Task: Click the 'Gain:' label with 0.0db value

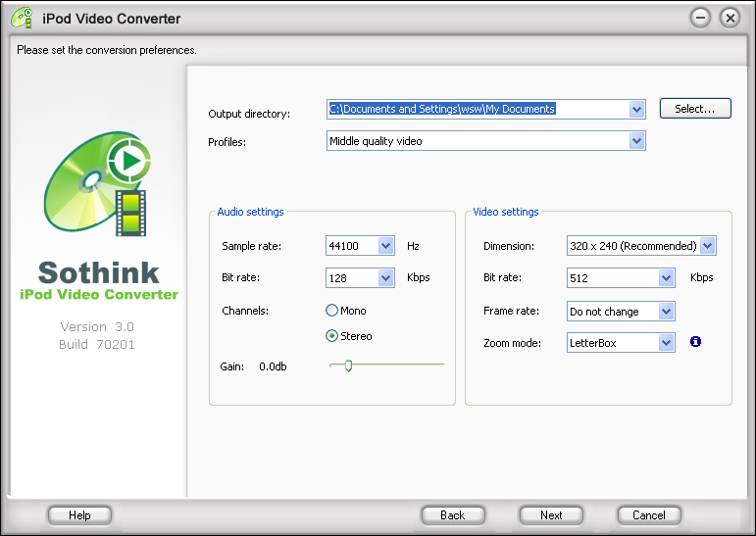Action: pos(253,366)
